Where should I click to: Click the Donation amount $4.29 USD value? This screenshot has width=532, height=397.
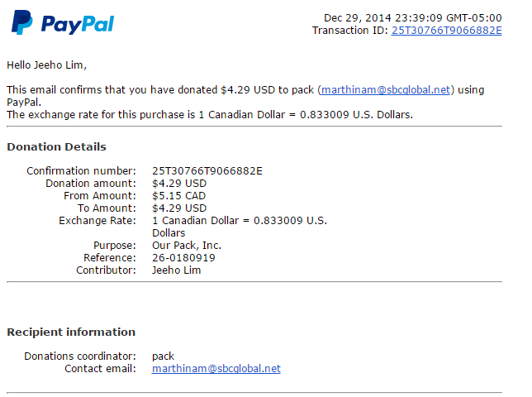tap(179, 184)
